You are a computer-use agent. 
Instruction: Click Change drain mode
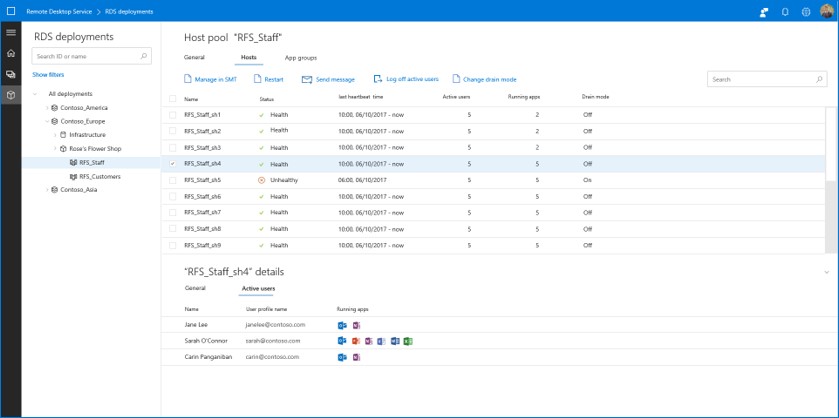click(x=484, y=79)
